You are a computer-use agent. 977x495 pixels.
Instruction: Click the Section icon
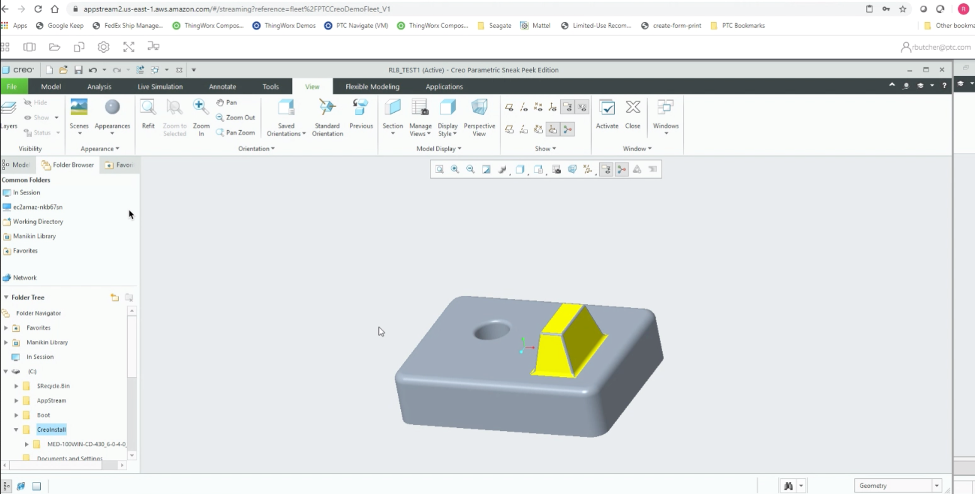tap(393, 107)
